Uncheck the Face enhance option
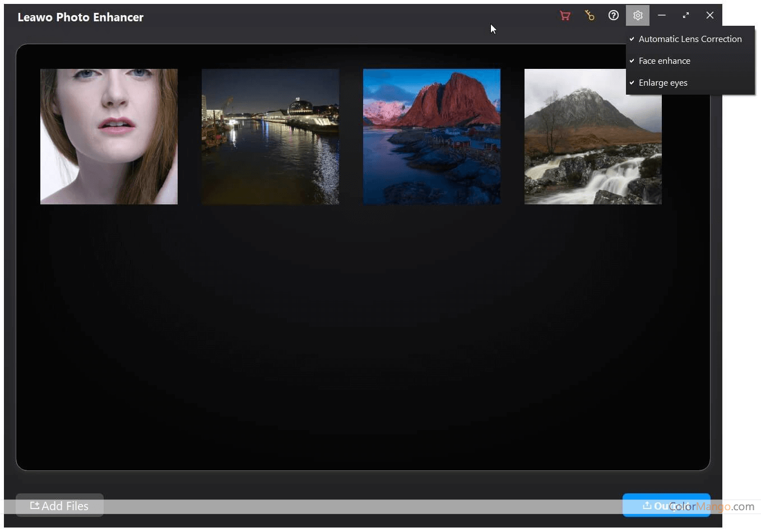The height and width of the screenshot is (532, 761). 664,61
